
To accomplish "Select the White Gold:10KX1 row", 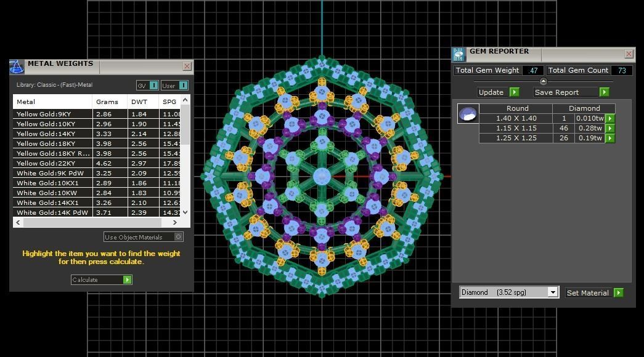I will click(97, 183).
